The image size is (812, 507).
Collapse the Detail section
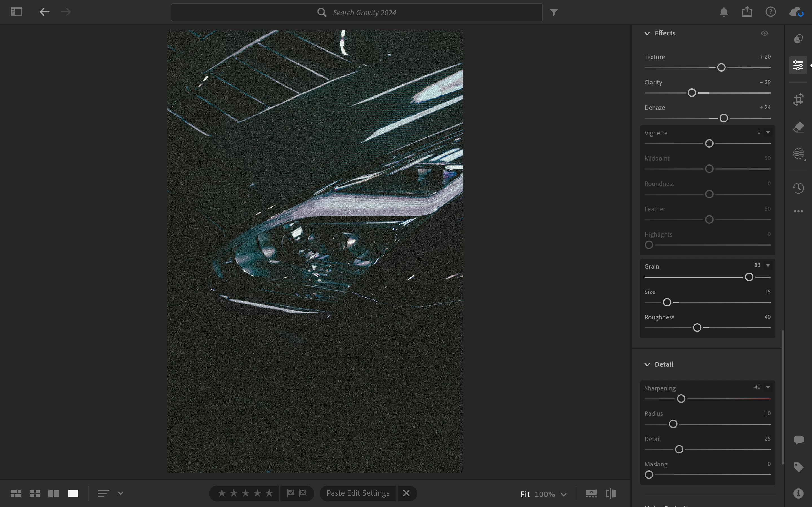[x=647, y=364]
